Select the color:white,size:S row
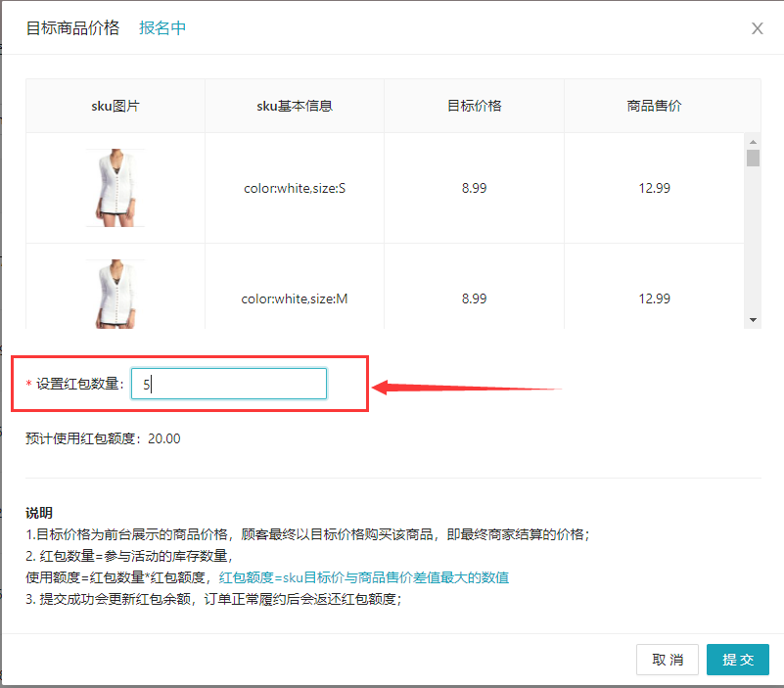Image resolution: width=784 pixels, height=688 pixels. [x=294, y=187]
